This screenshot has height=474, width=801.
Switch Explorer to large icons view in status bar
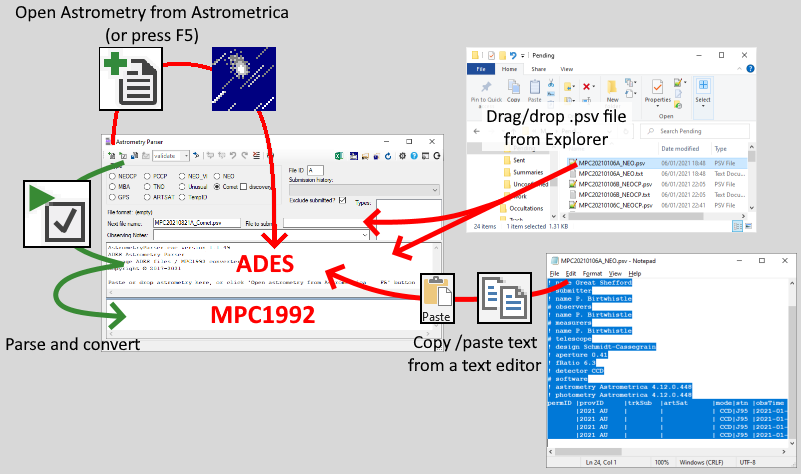click(748, 226)
